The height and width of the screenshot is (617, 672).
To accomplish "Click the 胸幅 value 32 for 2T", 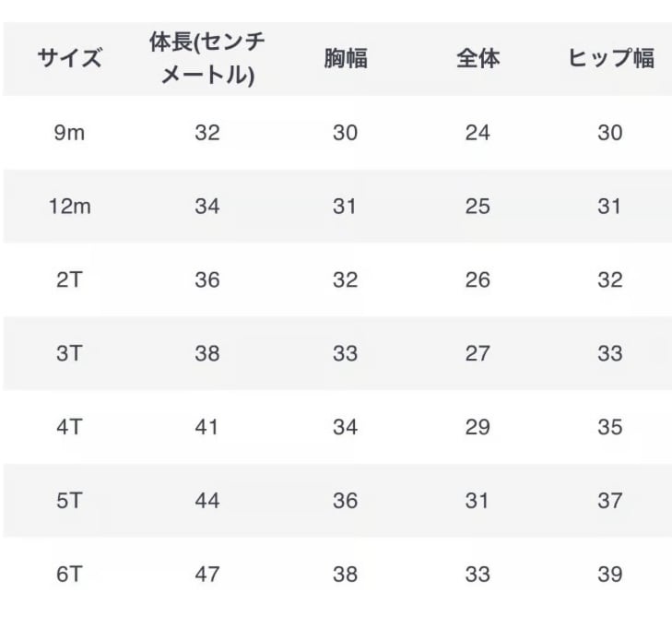I will [x=345, y=280].
